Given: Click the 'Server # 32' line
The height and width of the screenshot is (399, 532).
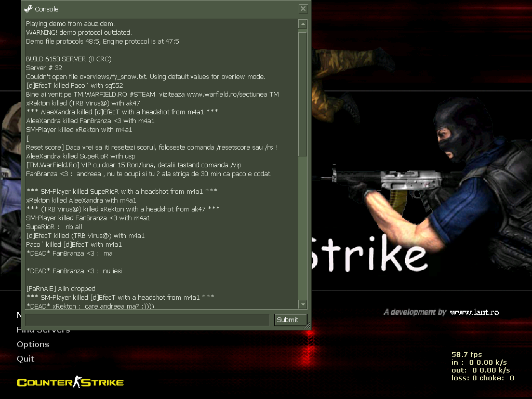Looking at the screenshot, I should pyautogui.click(x=44, y=68).
